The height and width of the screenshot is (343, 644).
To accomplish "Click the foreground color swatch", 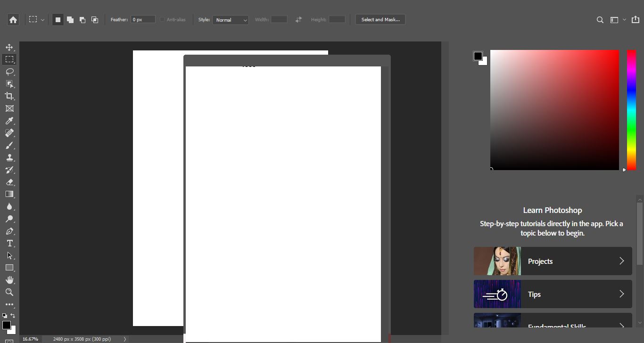I will (7, 323).
